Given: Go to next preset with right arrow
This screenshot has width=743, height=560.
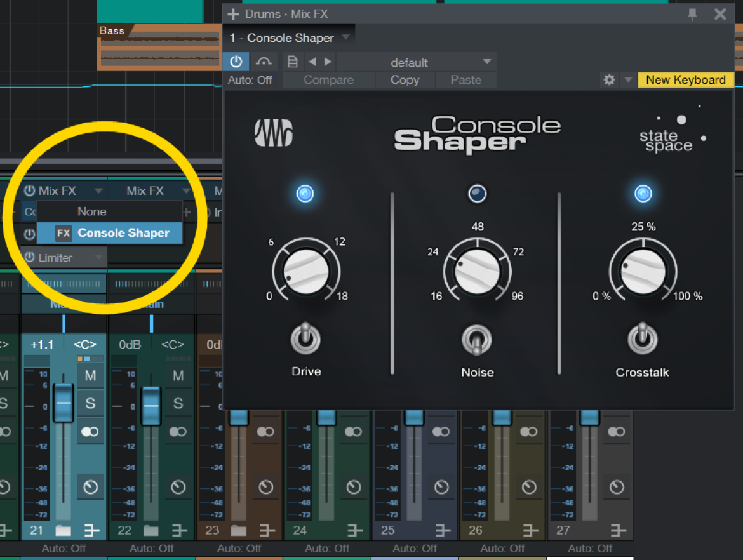Looking at the screenshot, I should click(x=328, y=62).
